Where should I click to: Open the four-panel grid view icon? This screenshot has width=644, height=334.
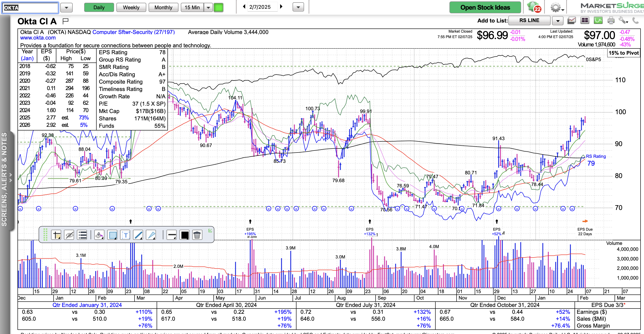pyautogui.click(x=585, y=20)
